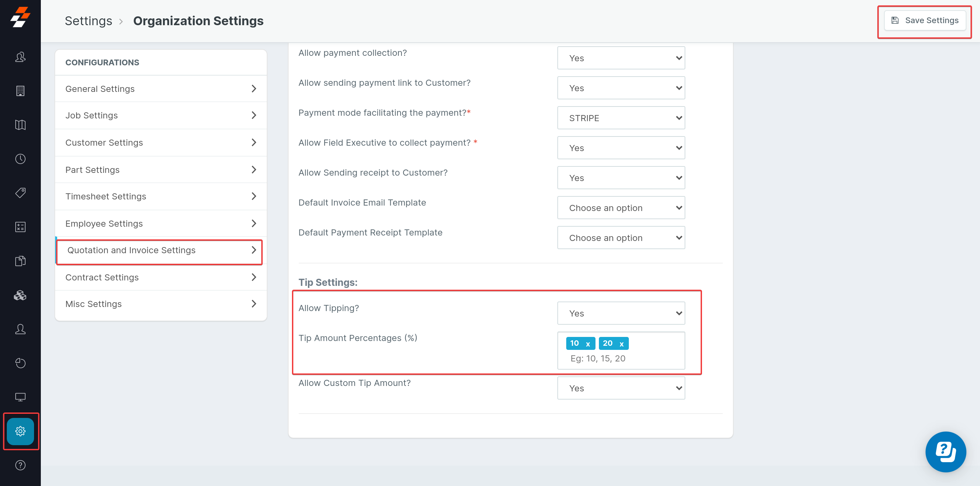The image size is (980, 486).
Task: Go to Settings breadcrumb link
Action: 88,21
